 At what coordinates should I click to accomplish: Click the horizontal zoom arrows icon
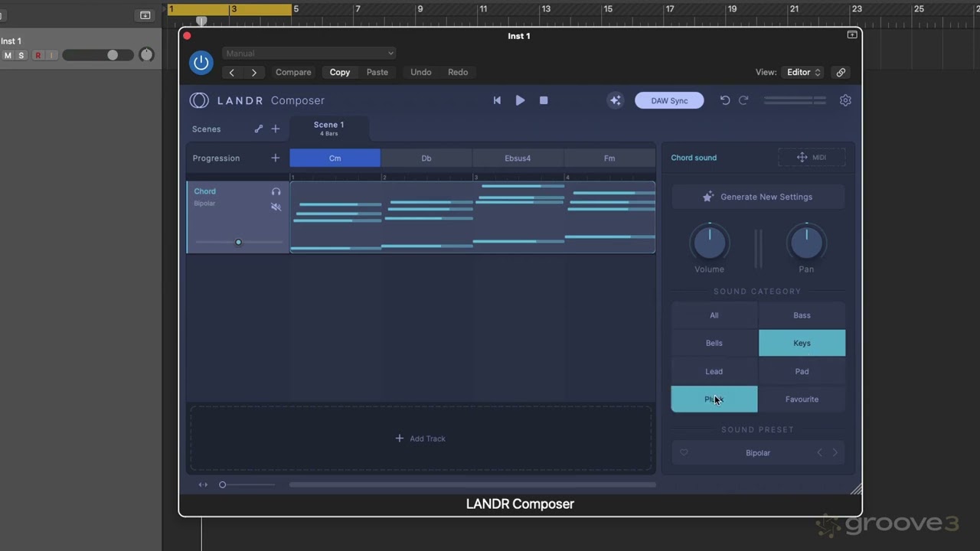point(203,484)
